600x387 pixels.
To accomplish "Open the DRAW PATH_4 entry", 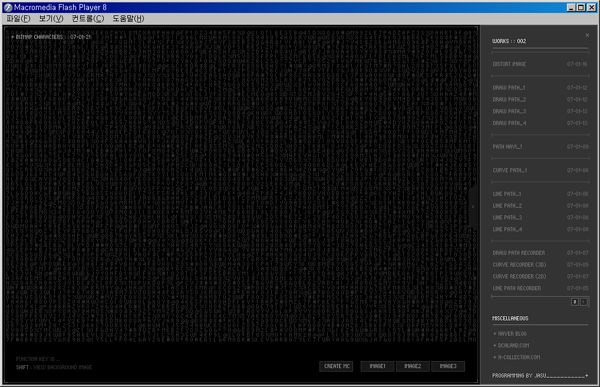I will click(x=540, y=123).
